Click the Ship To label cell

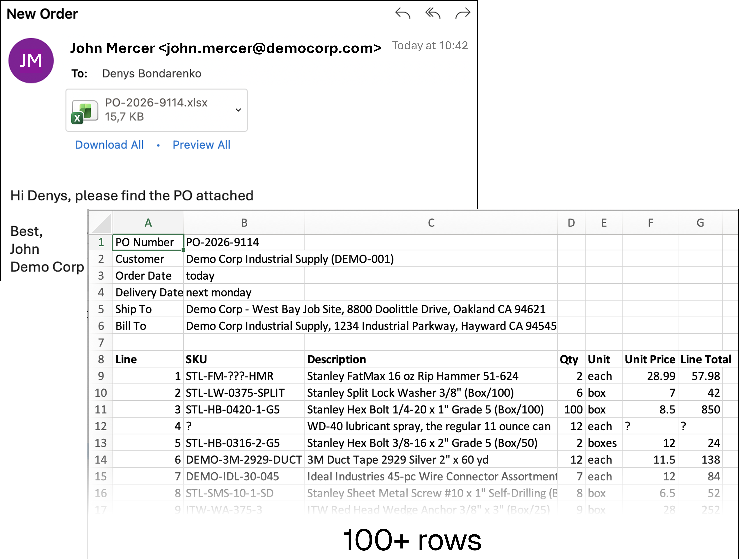(148, 309)
